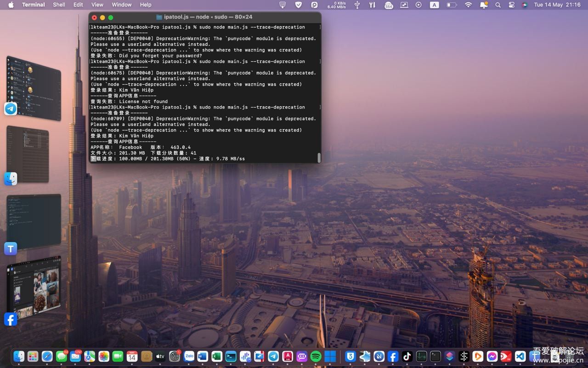
Task: Open the Apple menu
Action: 11,5
